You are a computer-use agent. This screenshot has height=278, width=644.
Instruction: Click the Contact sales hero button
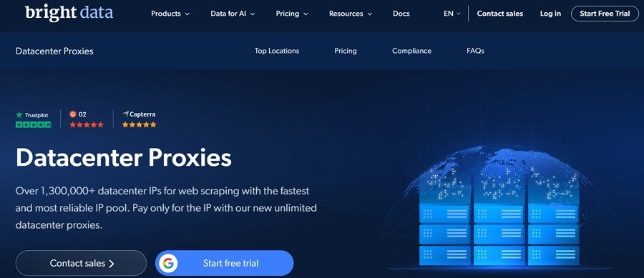coord(81,263)
